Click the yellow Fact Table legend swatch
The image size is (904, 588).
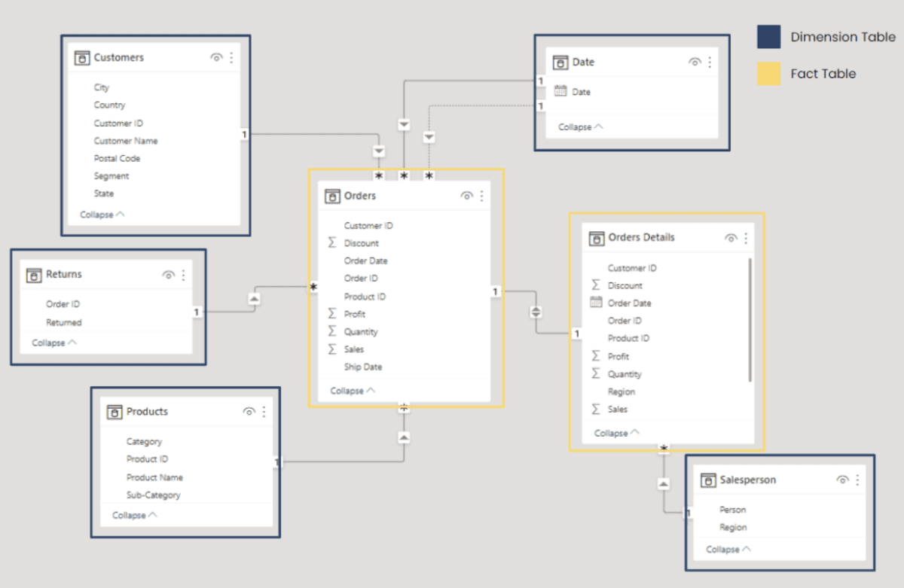click(769, 74)
